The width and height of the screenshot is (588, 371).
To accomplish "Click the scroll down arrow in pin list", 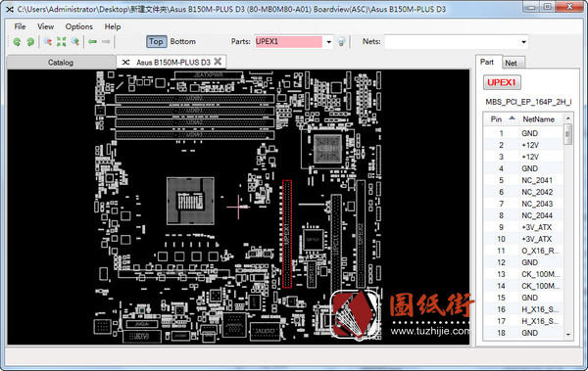I will point(567,334).
